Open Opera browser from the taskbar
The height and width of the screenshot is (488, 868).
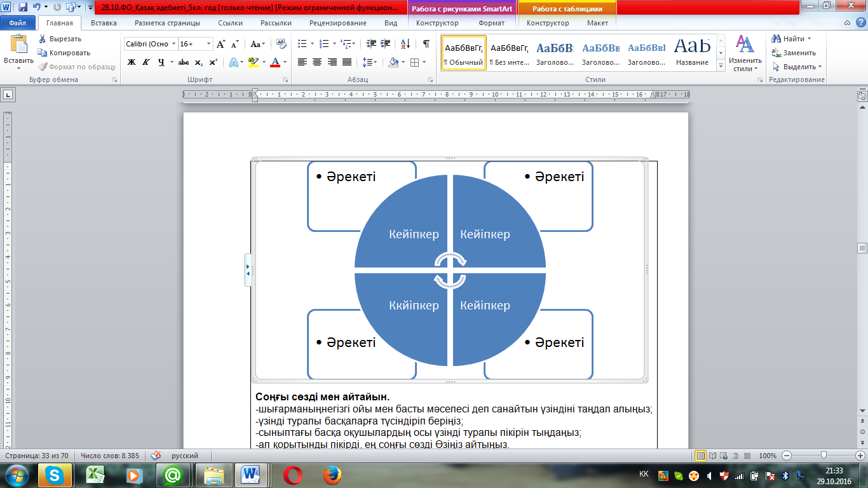pyautogui.click(x=292, y=475)
